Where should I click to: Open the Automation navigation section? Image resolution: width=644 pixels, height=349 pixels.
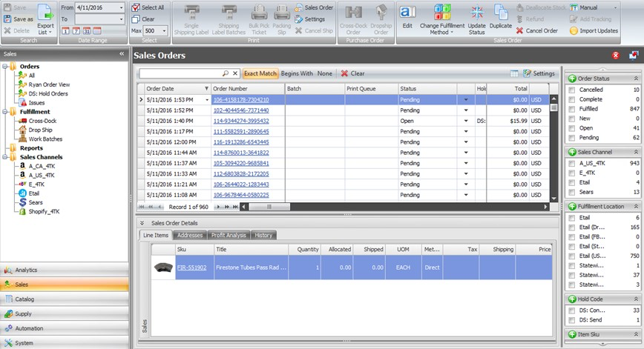pos(65,328)
